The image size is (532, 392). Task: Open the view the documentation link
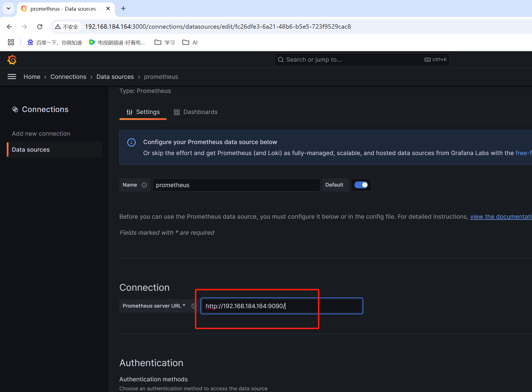pos(501,217)
